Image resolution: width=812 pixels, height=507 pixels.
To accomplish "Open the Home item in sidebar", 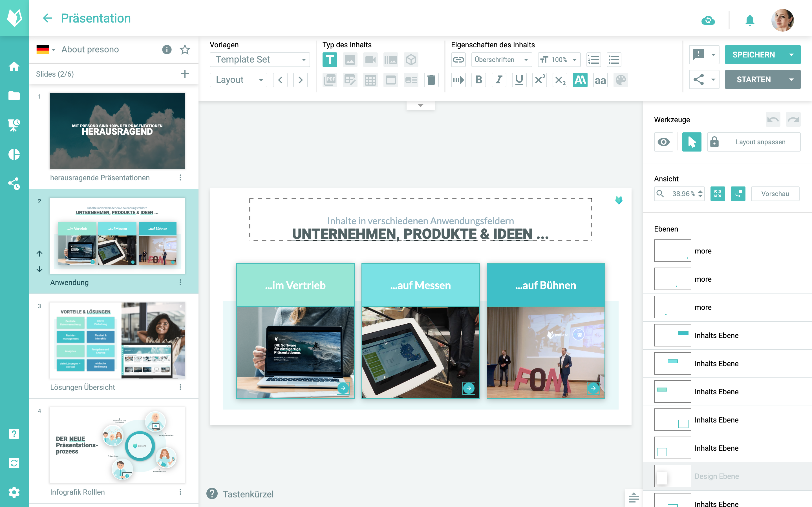I will [x=14, y=66].
